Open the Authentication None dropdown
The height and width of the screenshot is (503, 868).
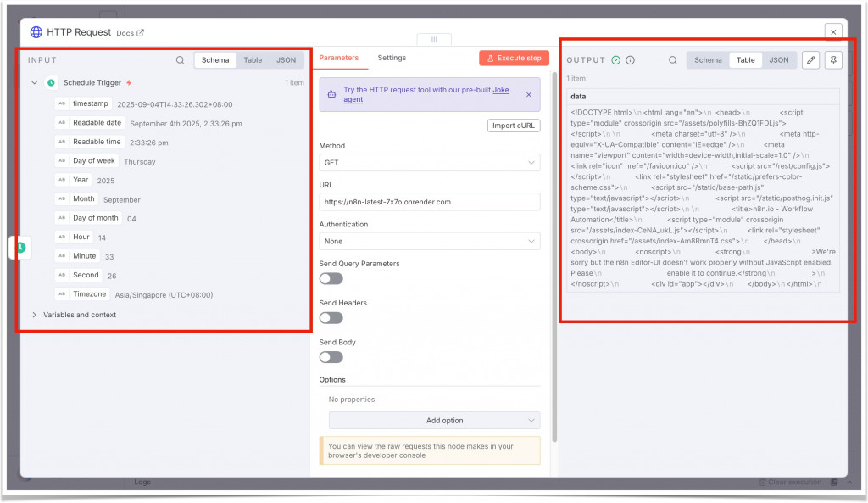pyautogui.click(x=430, y=241)
